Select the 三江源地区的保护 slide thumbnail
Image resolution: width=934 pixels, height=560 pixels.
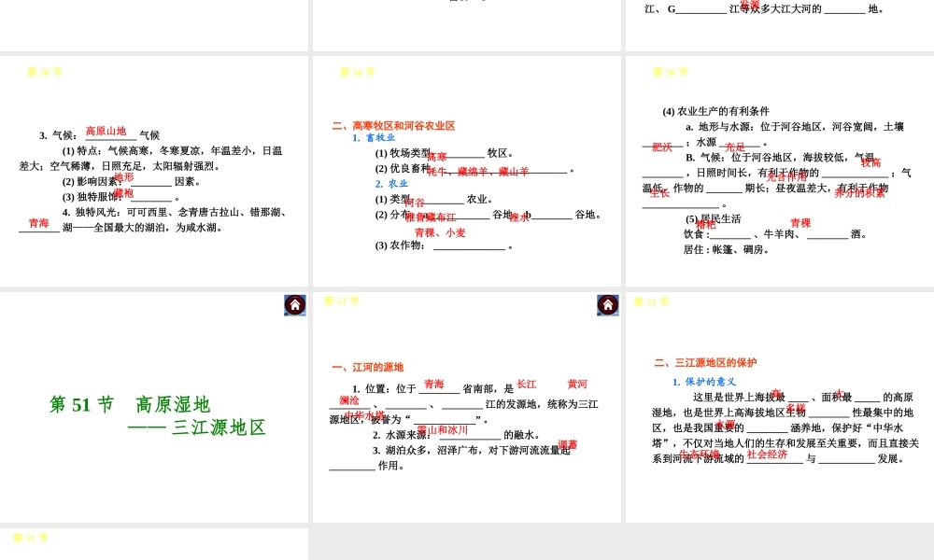coord(780,407)
